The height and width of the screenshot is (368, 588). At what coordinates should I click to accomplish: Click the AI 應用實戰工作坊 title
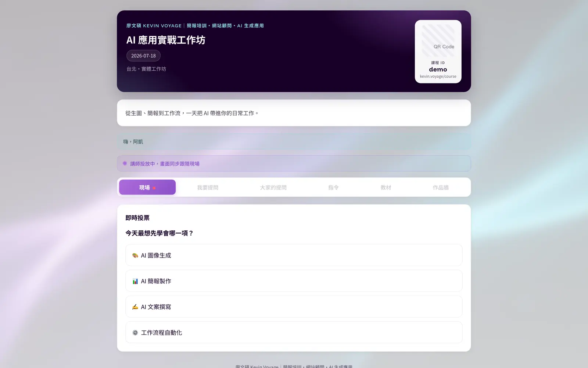pos(166,40)
